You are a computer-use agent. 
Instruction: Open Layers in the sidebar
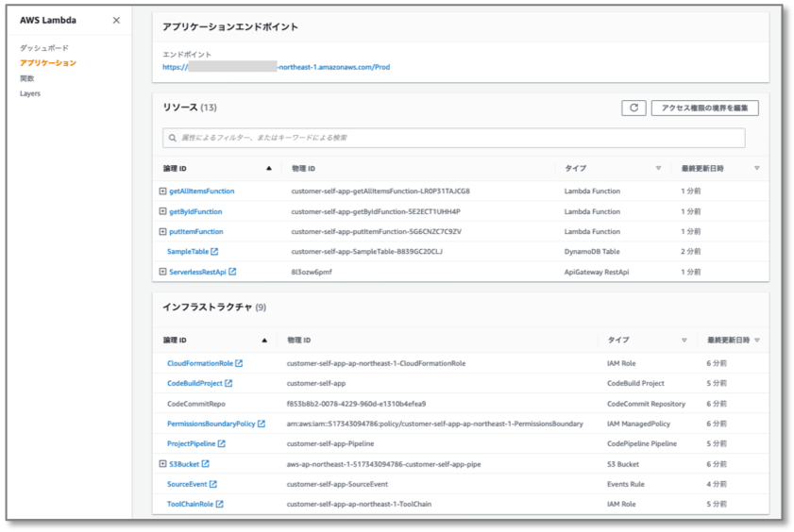(30, 93)
